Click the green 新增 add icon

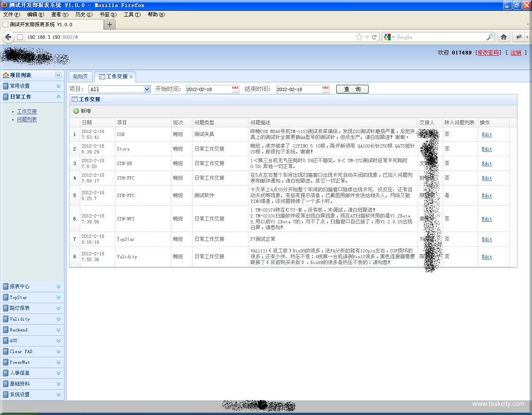click(x=76, y=111)
